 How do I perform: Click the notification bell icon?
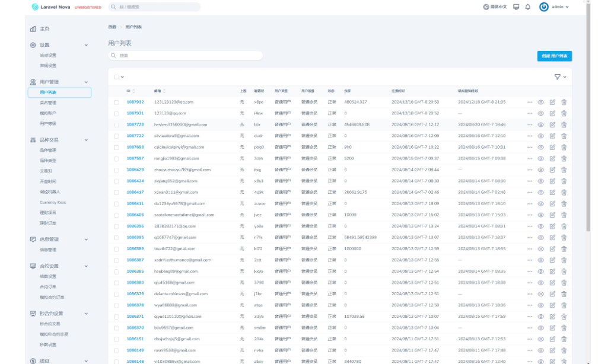(x=528, y=7)
